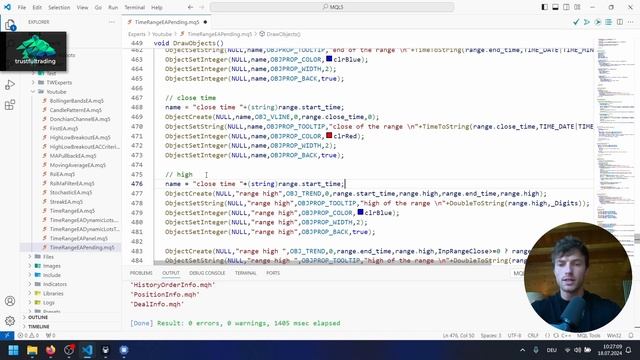The image size is (640, 360).
Task: Switch to the DEBUG CONSOLE tab
Action: tap(207, 273)
